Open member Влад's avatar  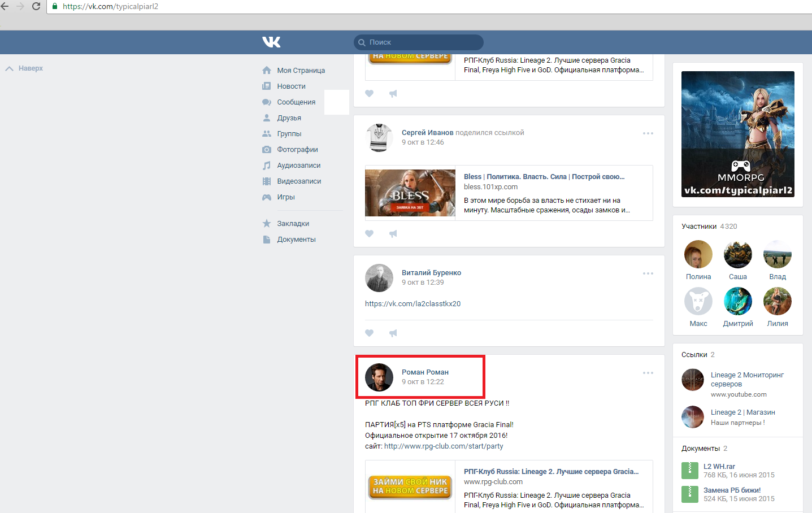[778, 254]
